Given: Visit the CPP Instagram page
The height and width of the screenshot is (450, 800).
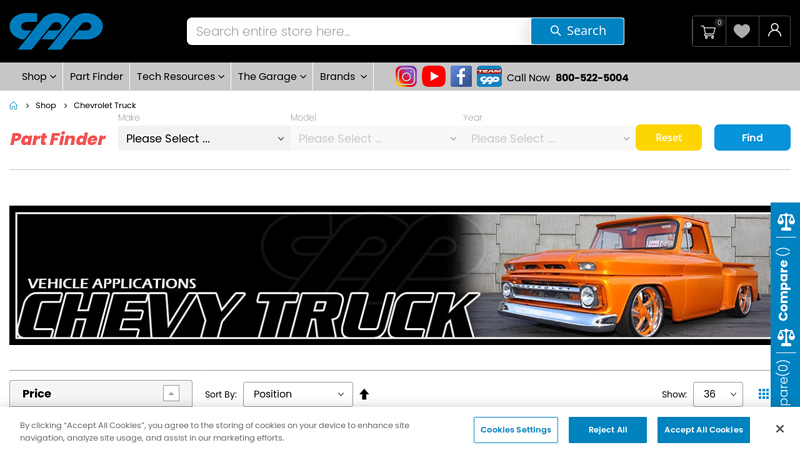Looking at the screenshot, I should click(x=406, y=77).
